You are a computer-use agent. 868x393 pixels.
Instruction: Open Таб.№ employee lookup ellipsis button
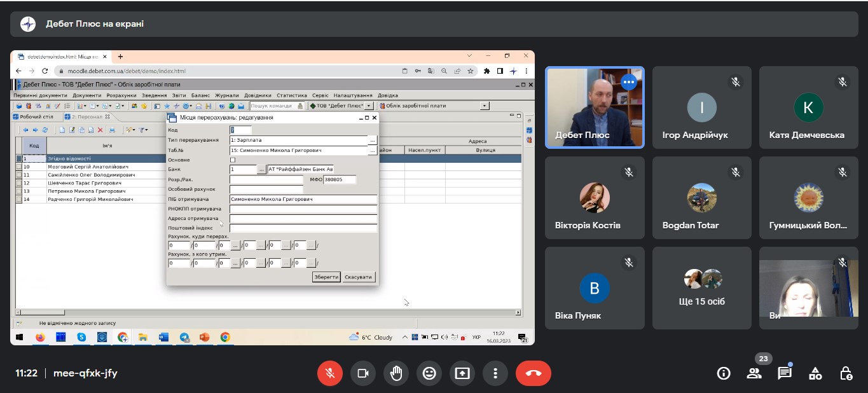[373, 151]
